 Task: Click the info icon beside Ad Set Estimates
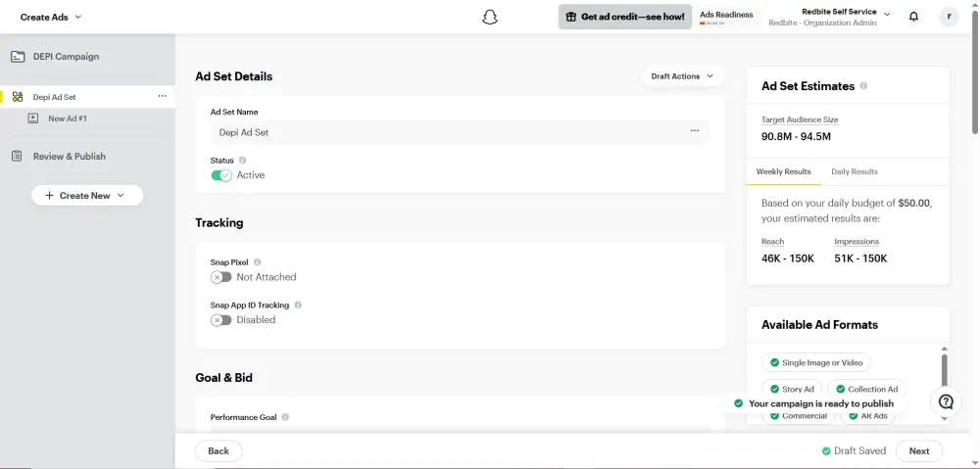[x=863, y=86]
